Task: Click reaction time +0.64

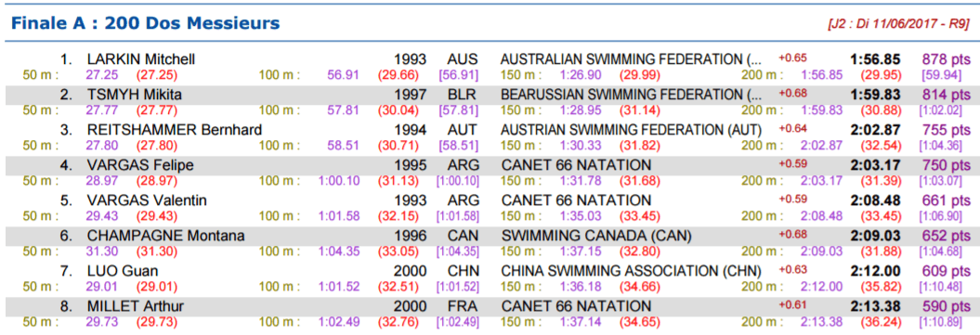Action: 792,128
